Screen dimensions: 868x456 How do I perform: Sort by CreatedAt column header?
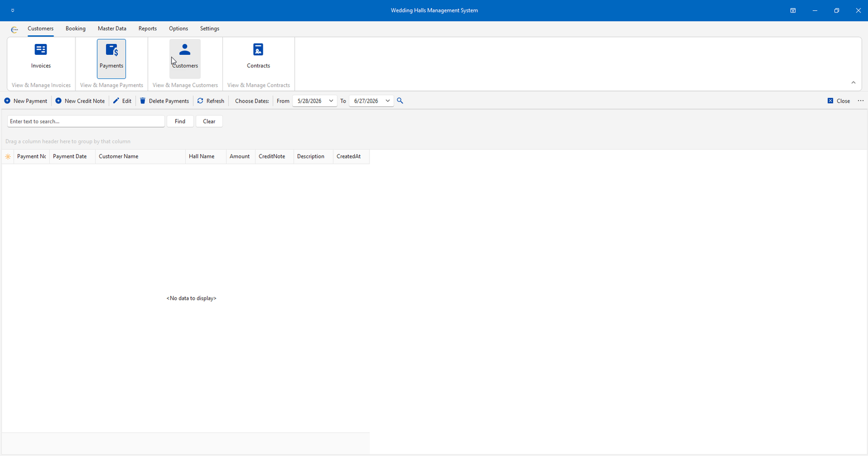click(x=351, y=156)
